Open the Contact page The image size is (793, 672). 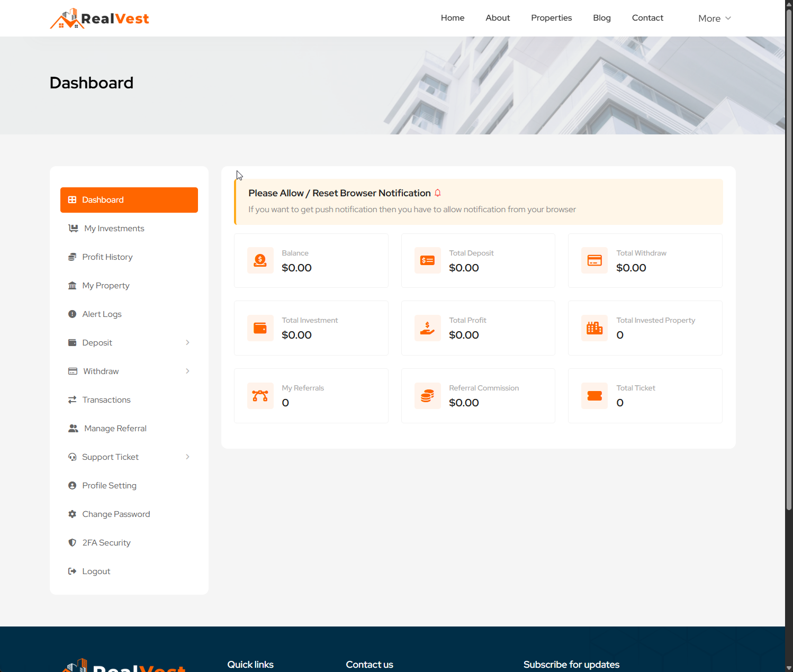pyautogui.click(x=647, y=18)
